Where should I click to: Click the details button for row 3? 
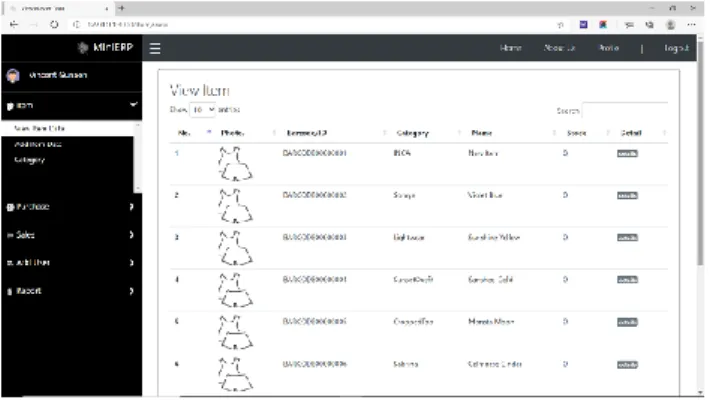627,238
